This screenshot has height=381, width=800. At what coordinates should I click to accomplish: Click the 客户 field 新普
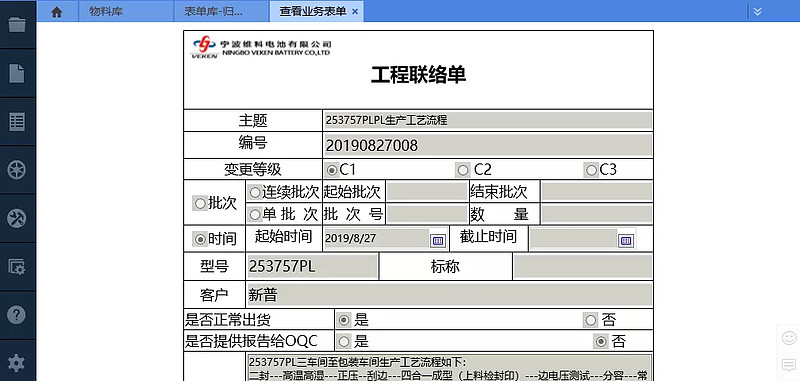point(449,295)
